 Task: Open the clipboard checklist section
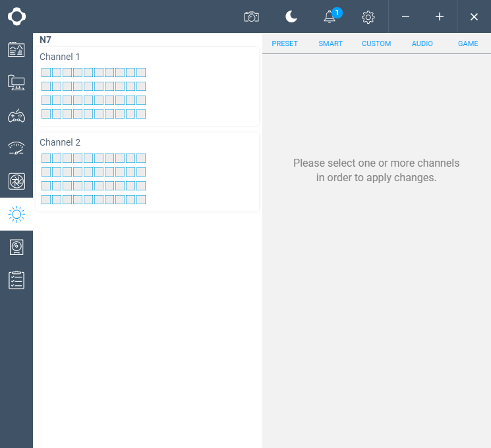point(16,280)
